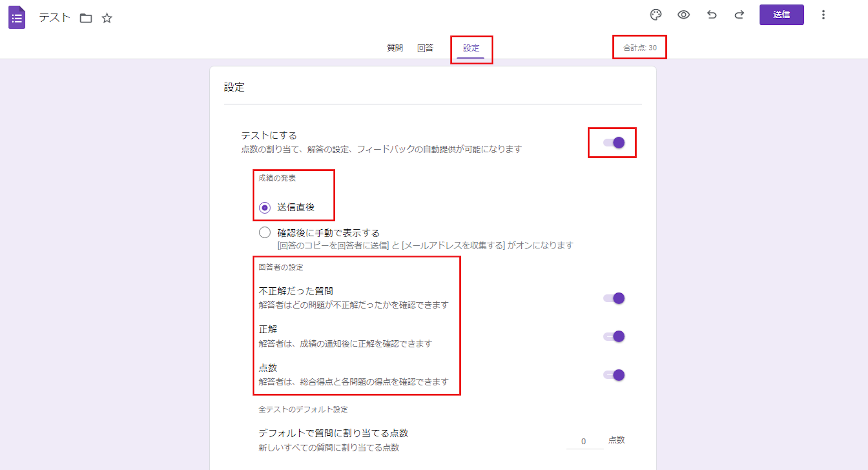Click the redo arrow icon
Viewport: 868px width, 470px height.
pos(739,15)
